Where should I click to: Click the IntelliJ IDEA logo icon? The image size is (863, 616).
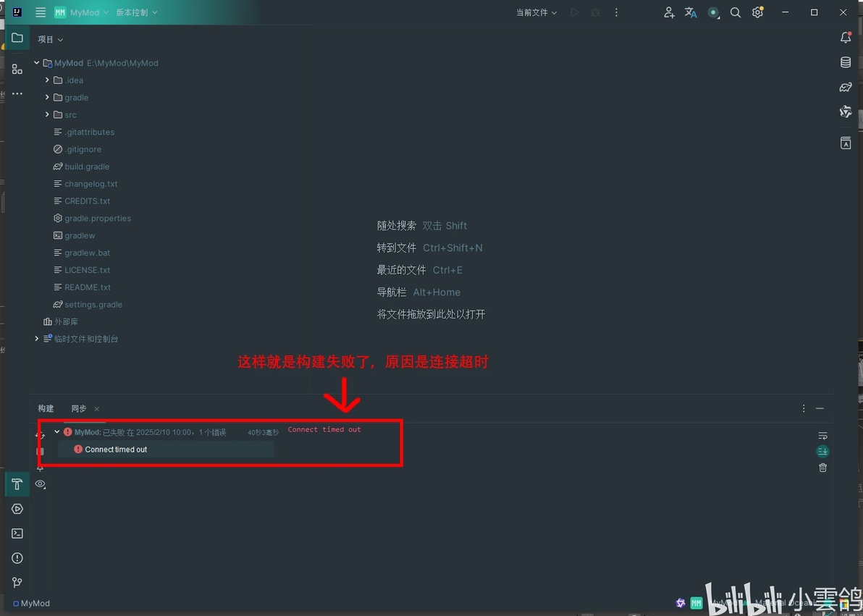pos(17,12)
